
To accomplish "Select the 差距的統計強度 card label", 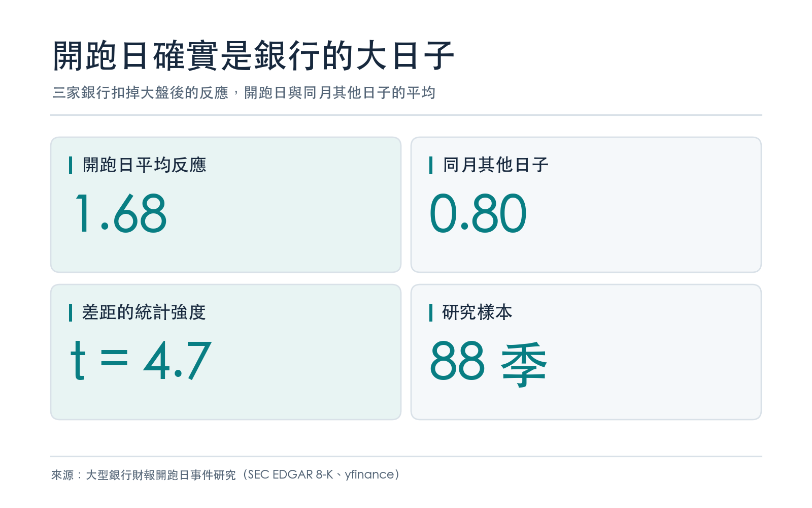I will (x=144, y=312).
